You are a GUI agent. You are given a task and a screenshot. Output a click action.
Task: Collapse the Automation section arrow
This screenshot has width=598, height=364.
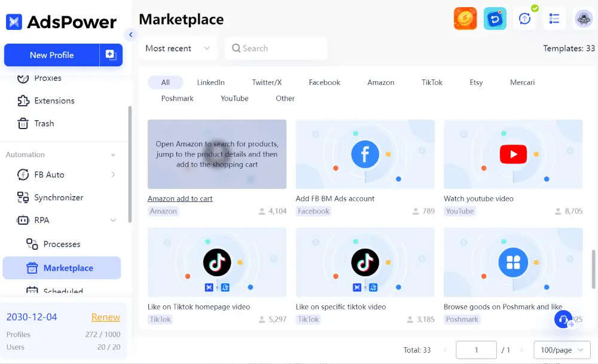(x=113, y=155)
